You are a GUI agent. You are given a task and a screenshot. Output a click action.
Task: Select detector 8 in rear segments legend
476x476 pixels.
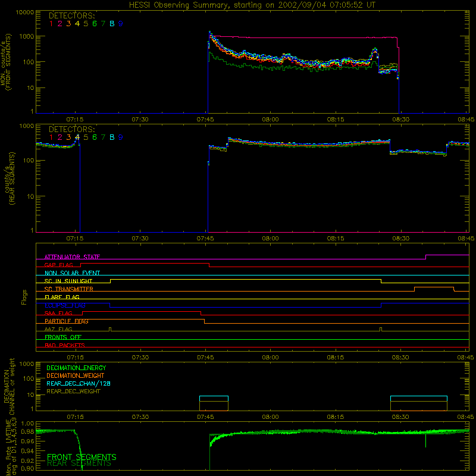[x=112, y=137]
